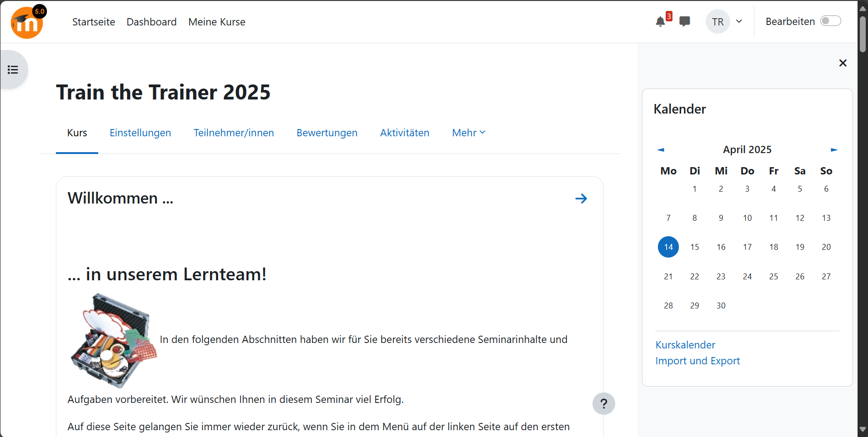This screenshot has width=868, height=437.
Task: Open Meine Kurse
Action: tap(217, 22)
